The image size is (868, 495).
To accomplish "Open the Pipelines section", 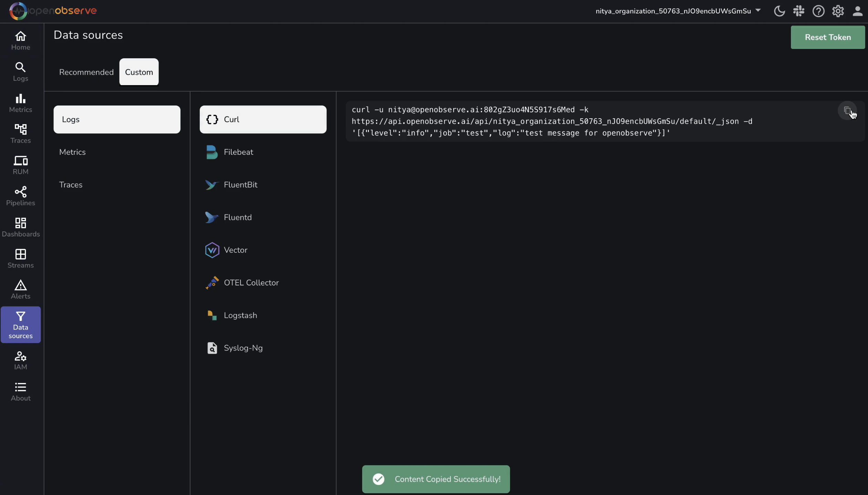I will (20, 195).
